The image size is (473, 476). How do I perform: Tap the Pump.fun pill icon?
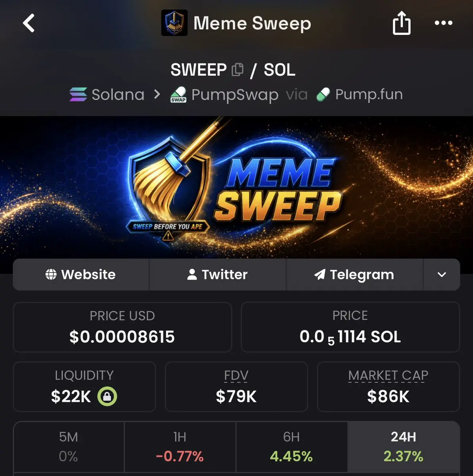pyautogui.click(x=323, y=95)
